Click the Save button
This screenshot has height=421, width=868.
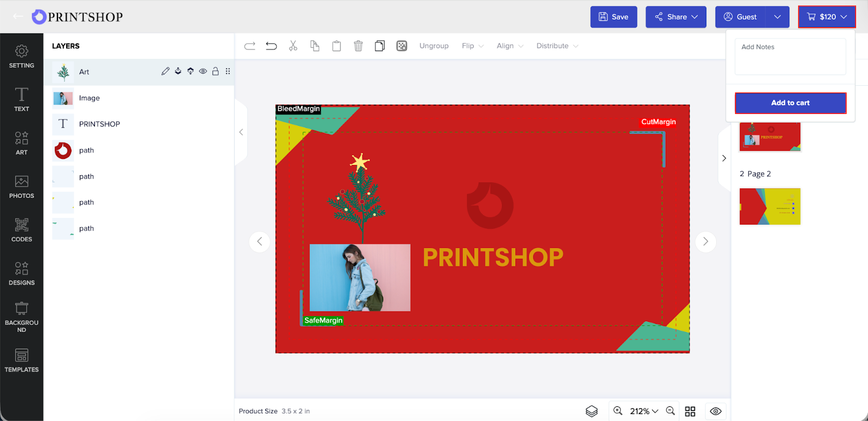point(614,17)
